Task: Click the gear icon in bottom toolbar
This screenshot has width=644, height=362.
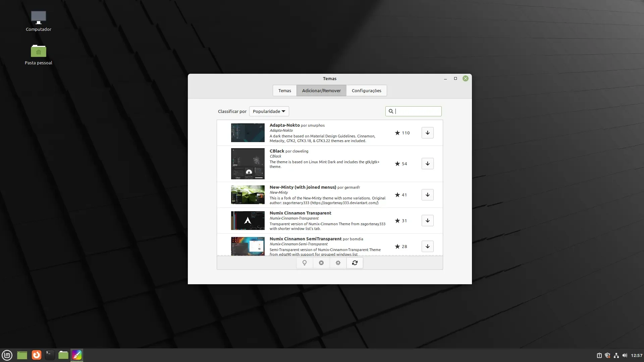Action: tap(338, 263)
